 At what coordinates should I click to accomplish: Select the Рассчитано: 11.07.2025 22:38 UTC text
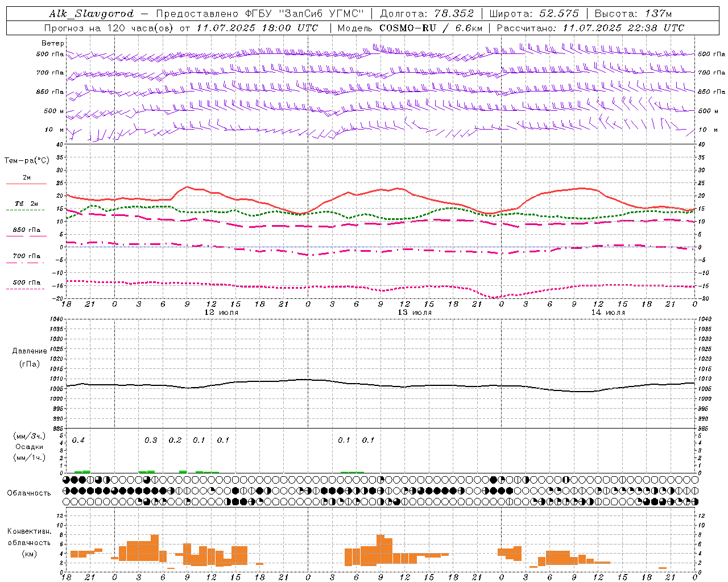[x=590, y=28]
